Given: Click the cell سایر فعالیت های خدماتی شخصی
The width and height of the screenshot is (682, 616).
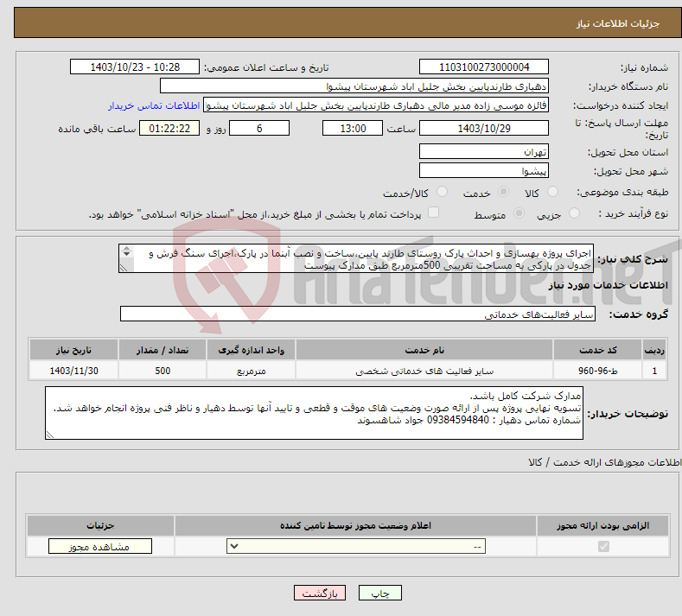Looking at the screenshot, I should tap(424, 371).
